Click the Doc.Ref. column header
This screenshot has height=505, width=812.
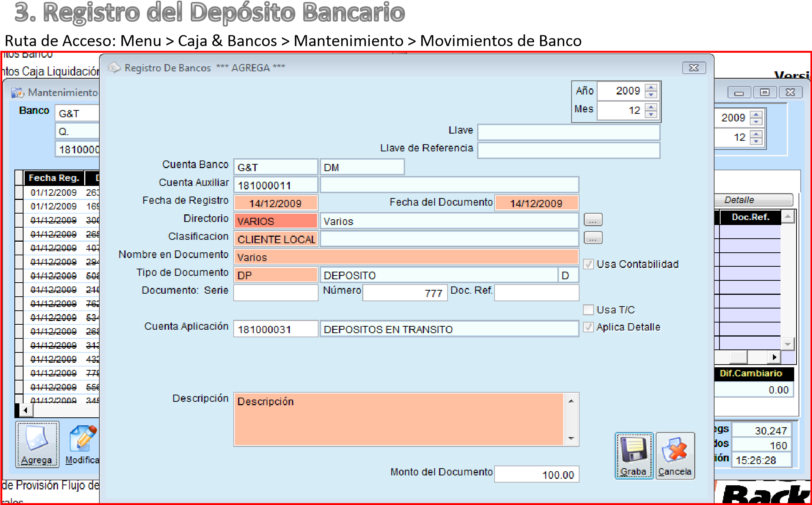pos(750,217)
